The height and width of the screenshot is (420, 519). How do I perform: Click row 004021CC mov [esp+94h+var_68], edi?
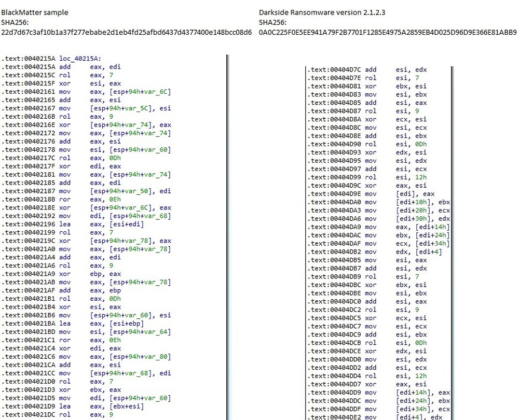pos(86,373)
